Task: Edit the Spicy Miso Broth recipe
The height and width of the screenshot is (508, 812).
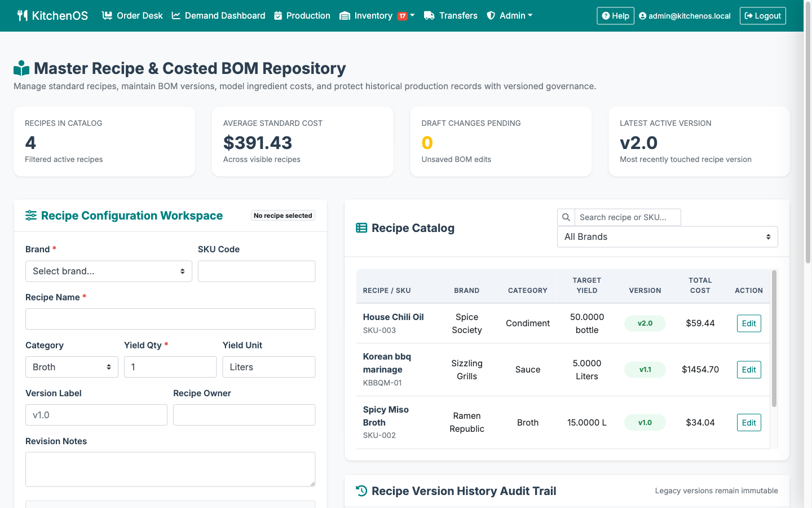Action: click(x=749, y=423)
